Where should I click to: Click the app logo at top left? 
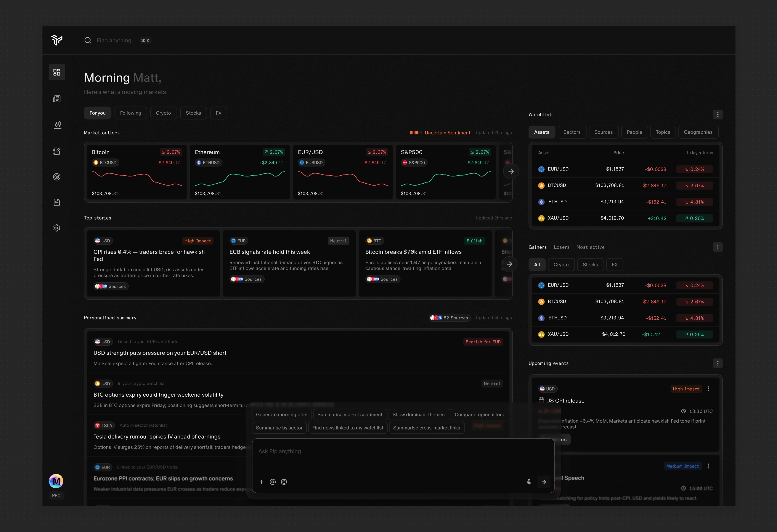57,40
